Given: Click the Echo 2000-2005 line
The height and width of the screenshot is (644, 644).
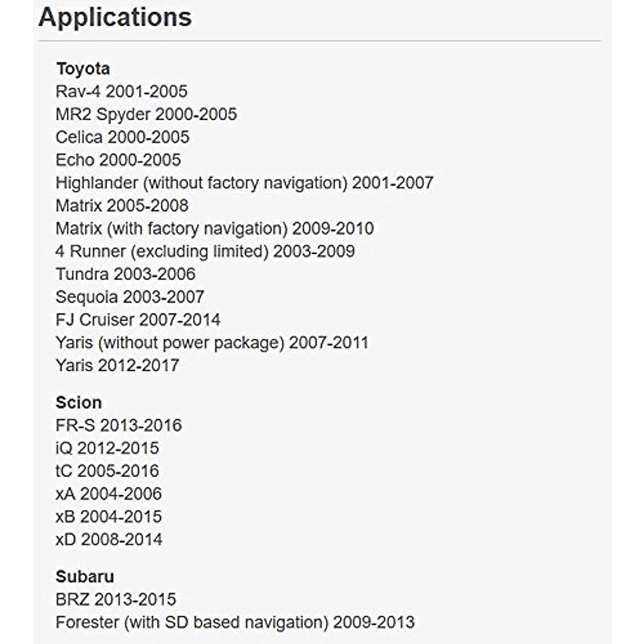Looking at the screenshot, I should (118, 160).
